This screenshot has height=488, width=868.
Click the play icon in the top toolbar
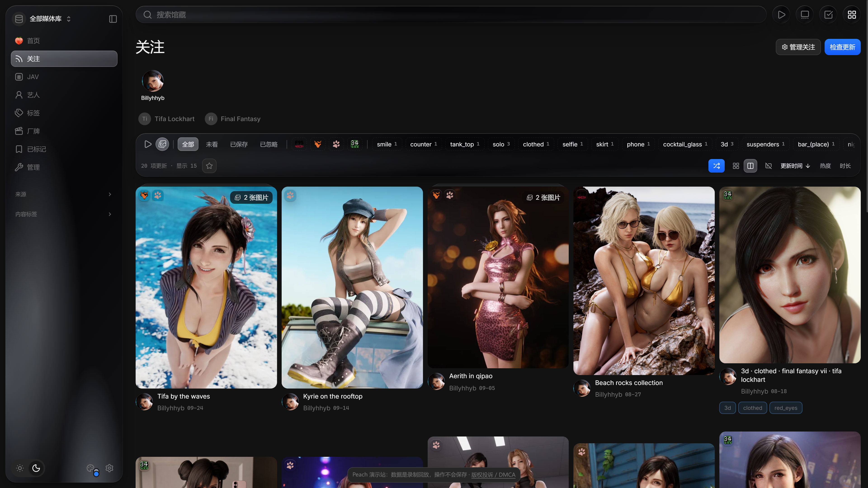[x=781, y=14]
